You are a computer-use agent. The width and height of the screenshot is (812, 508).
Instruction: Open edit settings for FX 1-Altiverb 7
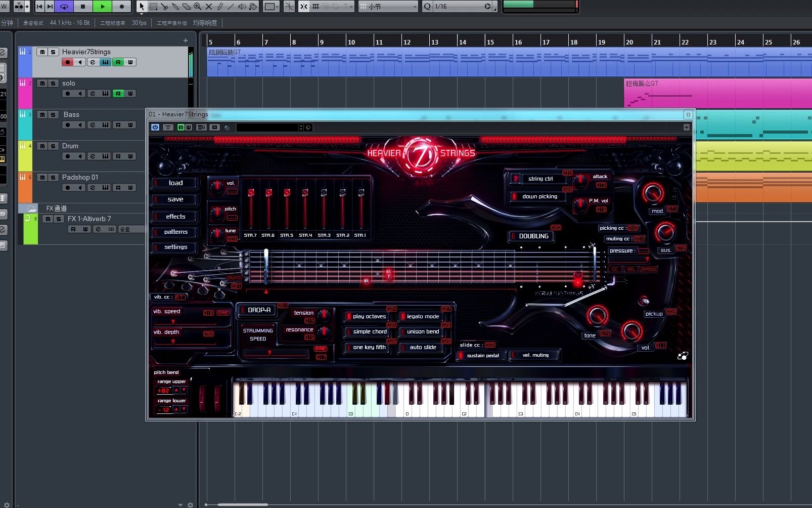pyautogui.click(x=98, y=229)
